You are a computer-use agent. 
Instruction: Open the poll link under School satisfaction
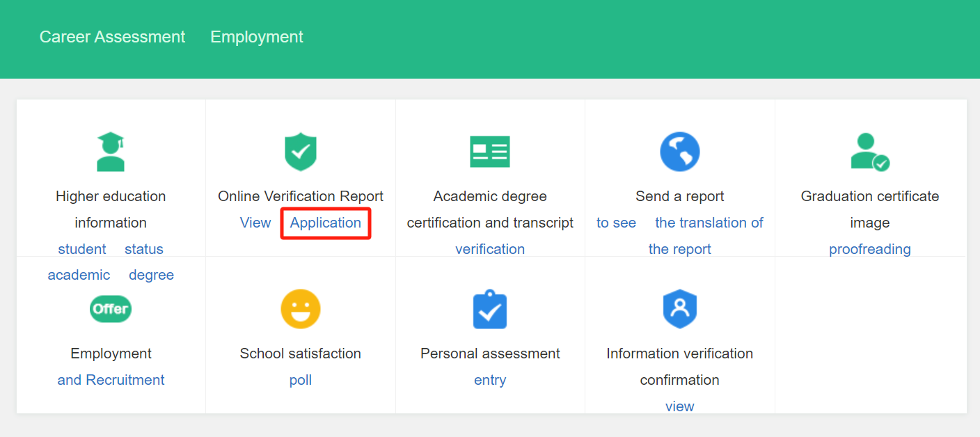pos(301,379)
